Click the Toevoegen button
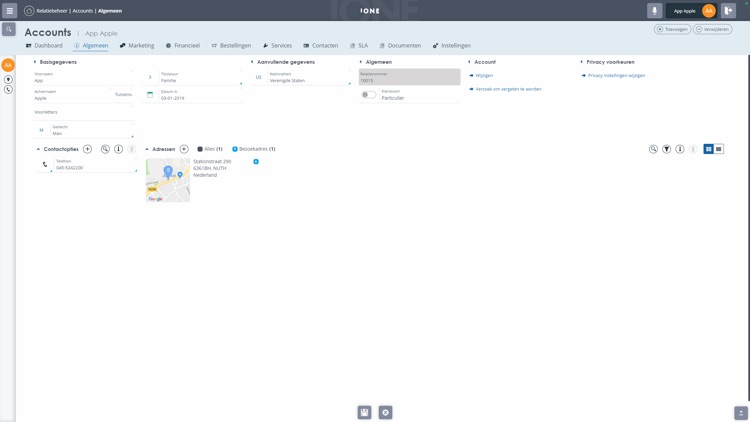The height and width of the screenshot is (422, 750). pyautogui.click(x=673, y=29)
